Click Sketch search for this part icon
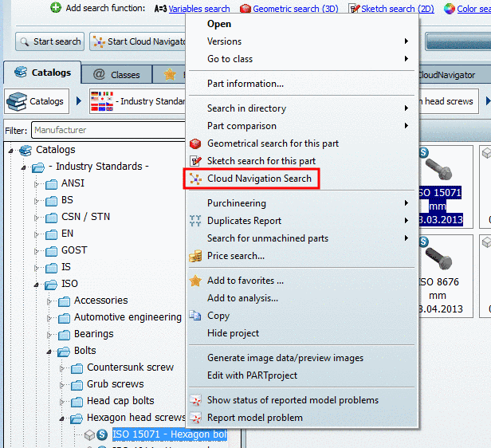Image resolution: width=491 pixels, height=448 pixels. pyautogui.click(x=195, y=161)
